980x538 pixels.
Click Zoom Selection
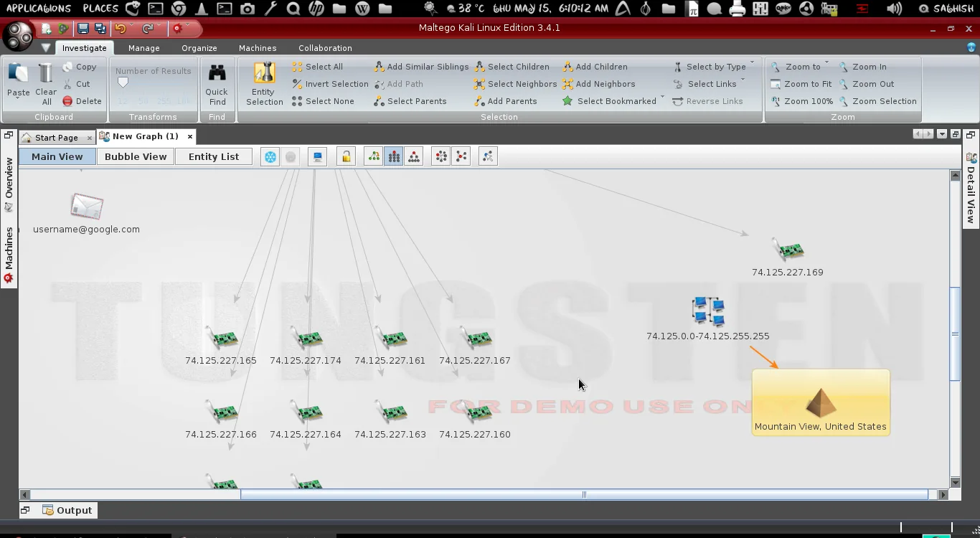(878, 101)
